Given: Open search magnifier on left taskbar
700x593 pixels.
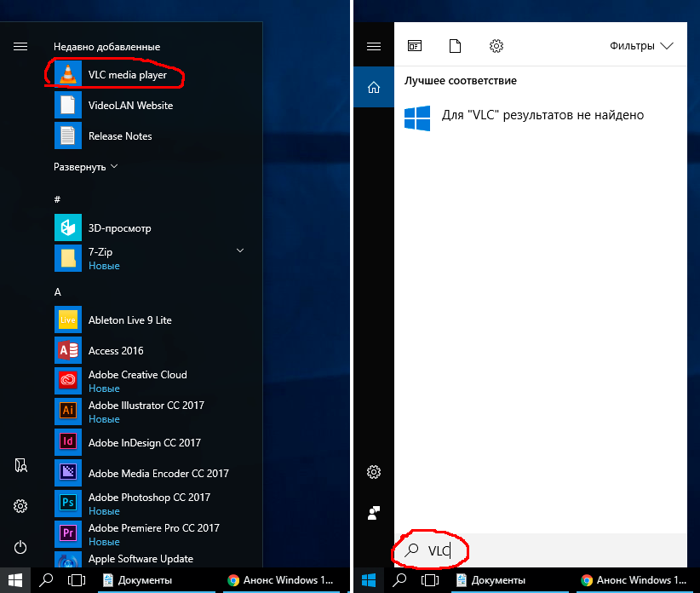Looking at the screenshot, I should point(46,580).
